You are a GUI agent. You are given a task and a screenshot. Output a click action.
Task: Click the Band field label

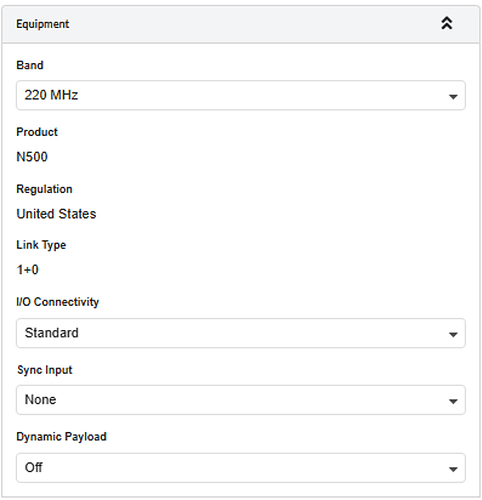[30, 65]
